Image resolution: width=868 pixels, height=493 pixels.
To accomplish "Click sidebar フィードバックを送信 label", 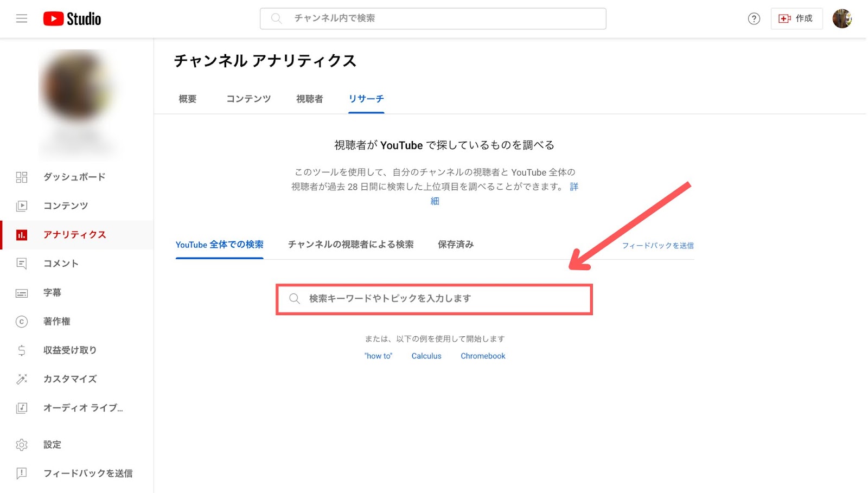I will 88,473.
